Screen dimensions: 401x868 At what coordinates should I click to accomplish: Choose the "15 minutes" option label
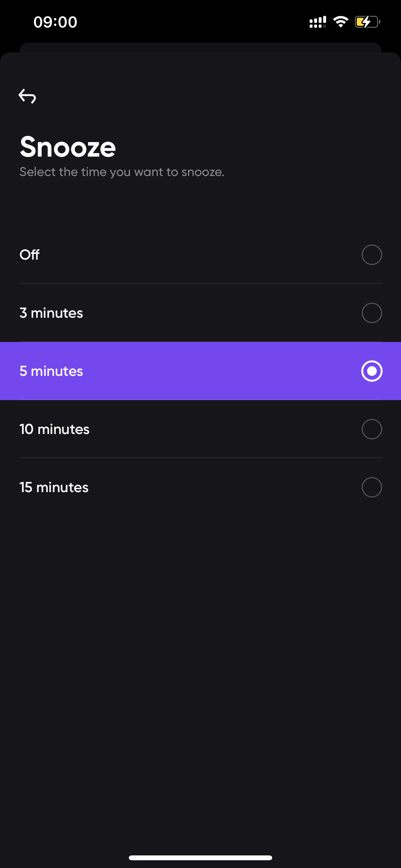click(x=54, y=487)
